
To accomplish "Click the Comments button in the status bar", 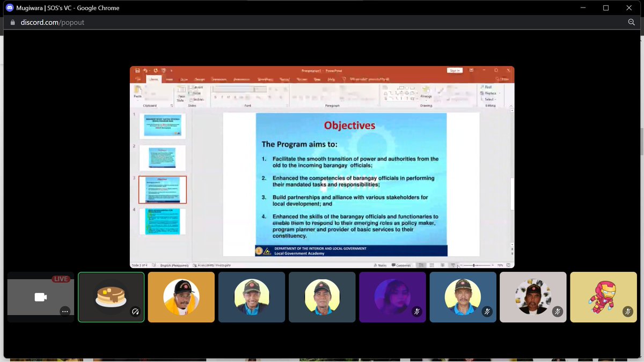I will [x=401, y=265].
